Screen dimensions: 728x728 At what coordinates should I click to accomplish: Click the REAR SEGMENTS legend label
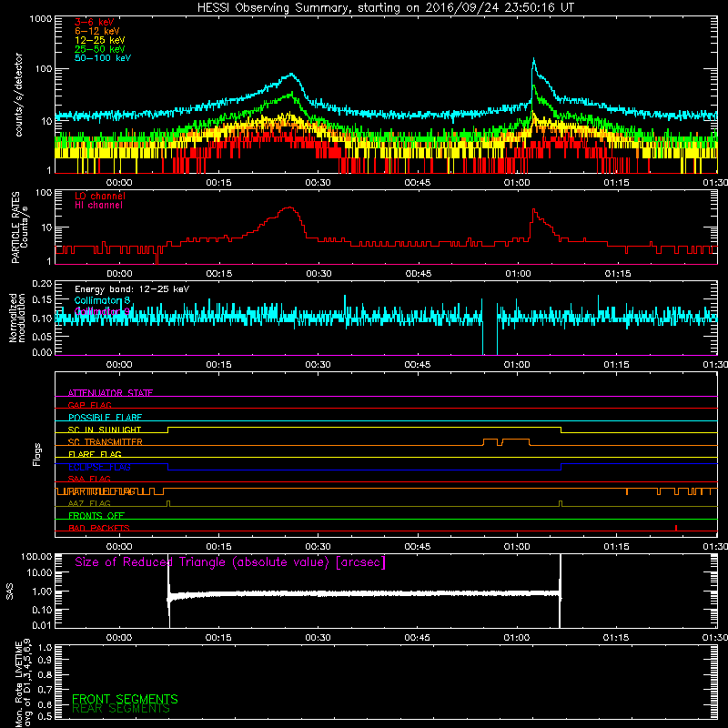[x=121, y=709]
